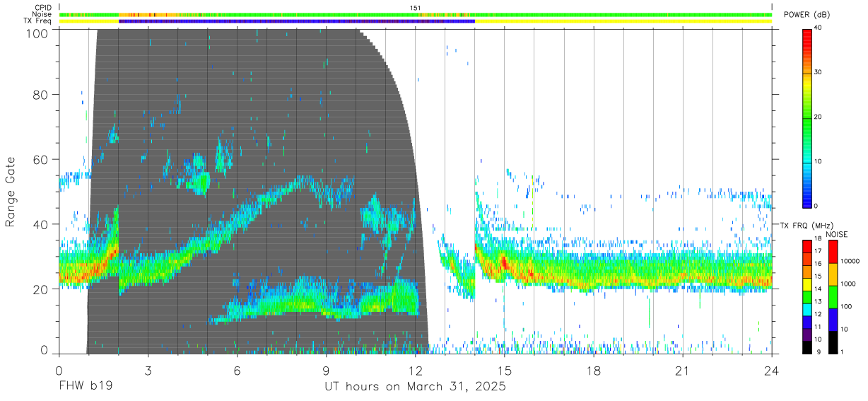
Task: Click the 40 tick on power scale
Action: pyautogui.click(x=819, y=28)
